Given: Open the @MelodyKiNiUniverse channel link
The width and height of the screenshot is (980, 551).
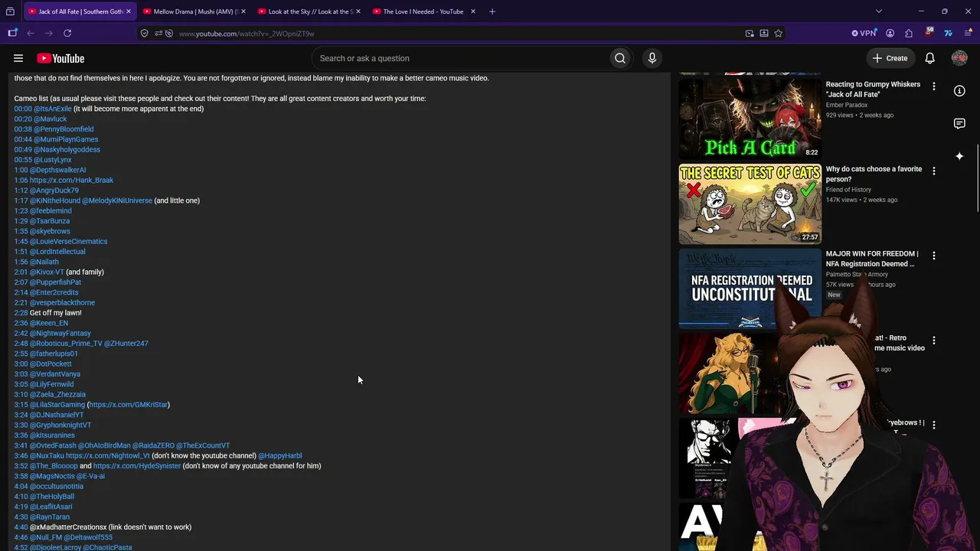Looking at the screenshot, I should pyautogui.click(x=117, y=201).
